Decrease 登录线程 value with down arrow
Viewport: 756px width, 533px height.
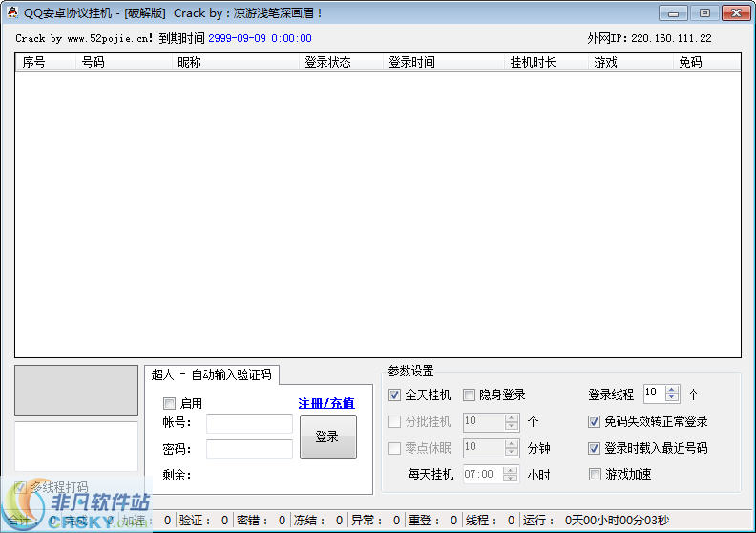[672, 398]
